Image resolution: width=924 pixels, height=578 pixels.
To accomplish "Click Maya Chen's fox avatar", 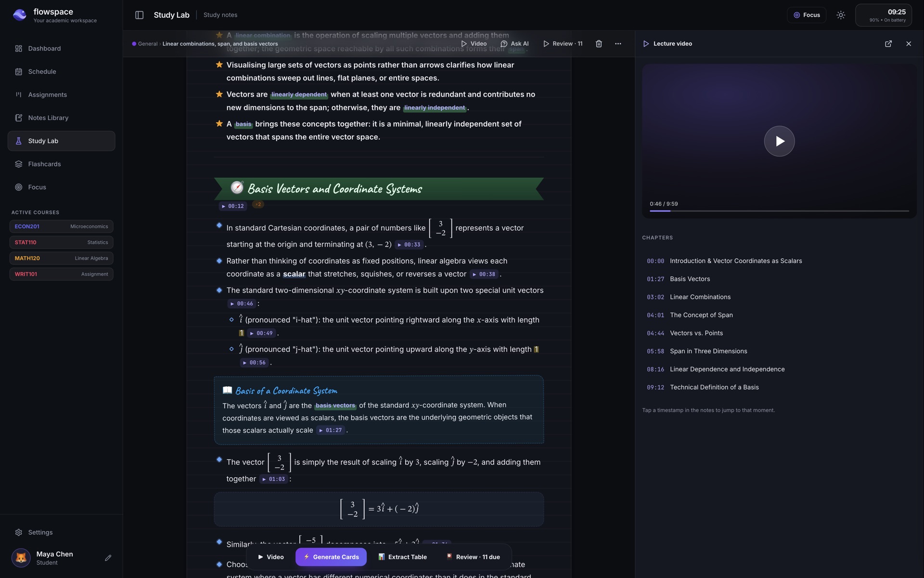I will (x=21, y=558).
